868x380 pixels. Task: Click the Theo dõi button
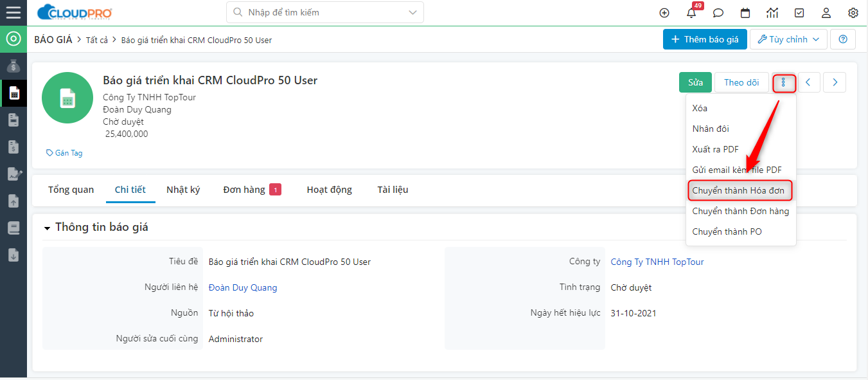pos(741,82)
